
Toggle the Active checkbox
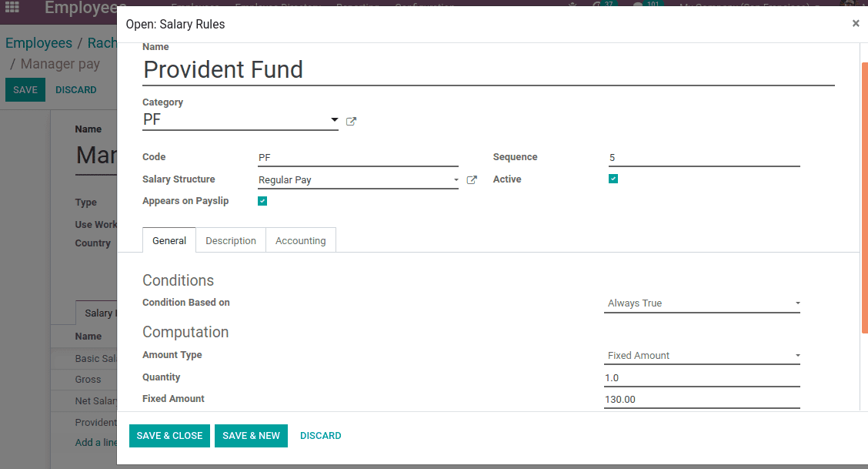coord(613,179)
